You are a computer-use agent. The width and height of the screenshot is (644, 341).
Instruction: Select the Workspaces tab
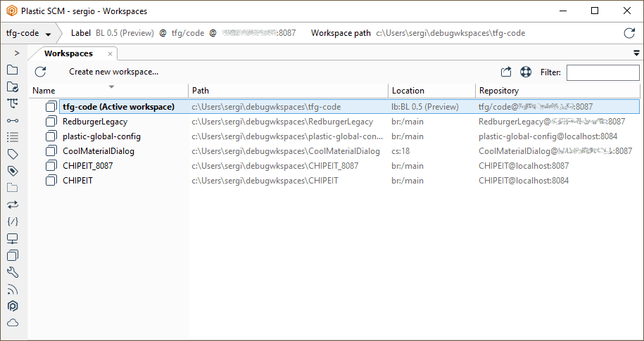[x=68, y=53]
